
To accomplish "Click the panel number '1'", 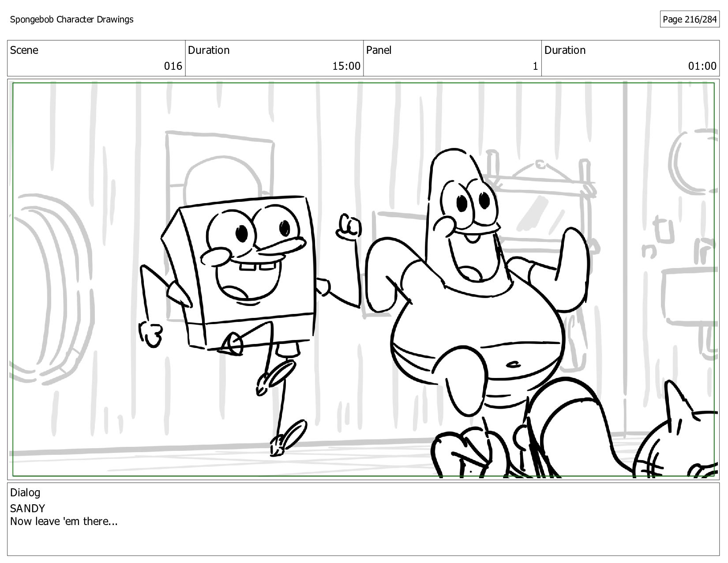I will [x=535, y=66].
